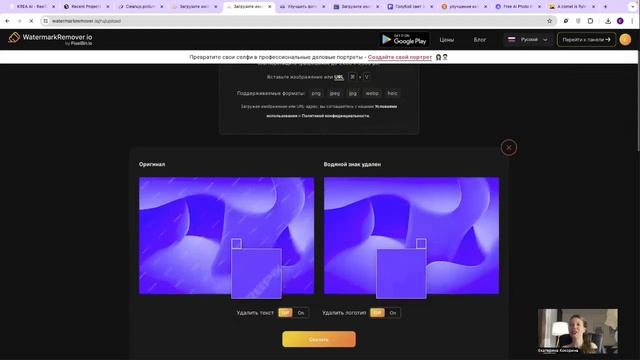Stop page loading with X button
Screen dimensions: 640x360
31,21
